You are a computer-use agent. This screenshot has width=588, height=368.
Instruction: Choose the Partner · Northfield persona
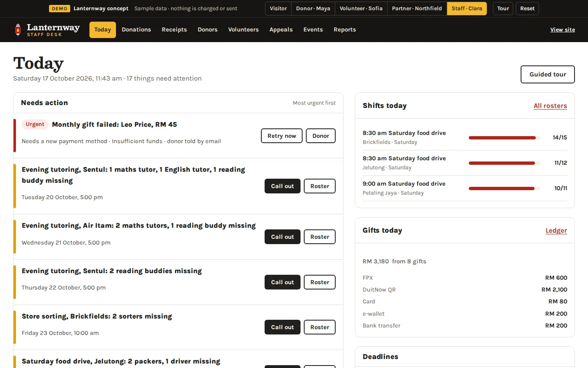point(417,9)
